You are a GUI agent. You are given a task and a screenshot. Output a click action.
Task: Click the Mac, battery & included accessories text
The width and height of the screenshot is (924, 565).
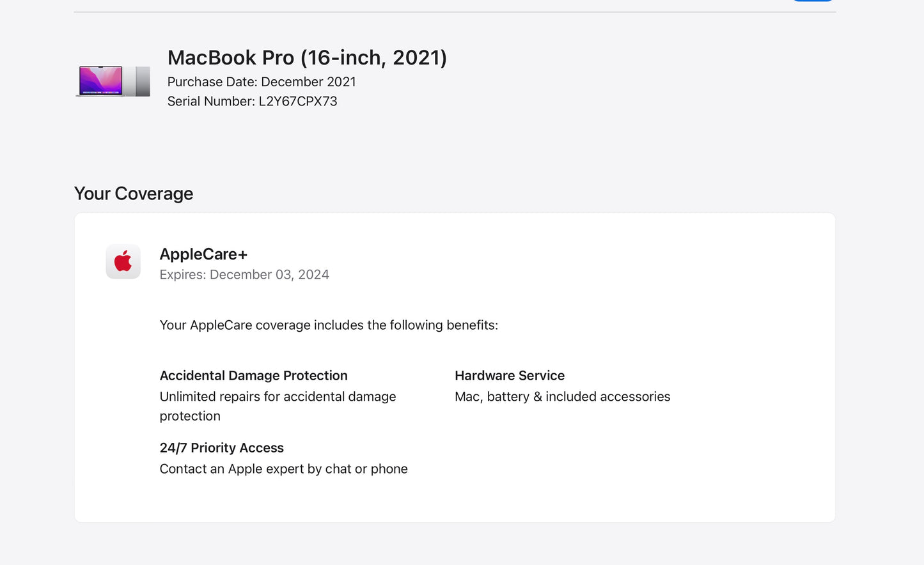[562, 397]
